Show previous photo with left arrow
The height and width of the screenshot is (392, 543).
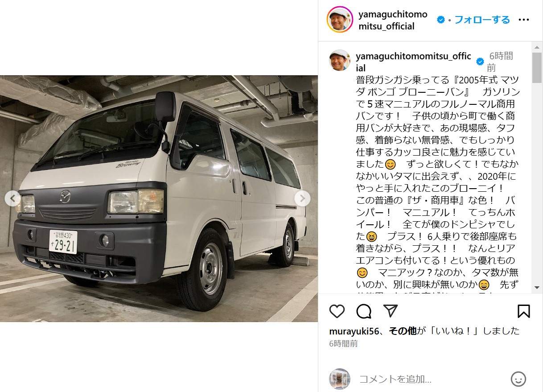pos(12,198)
